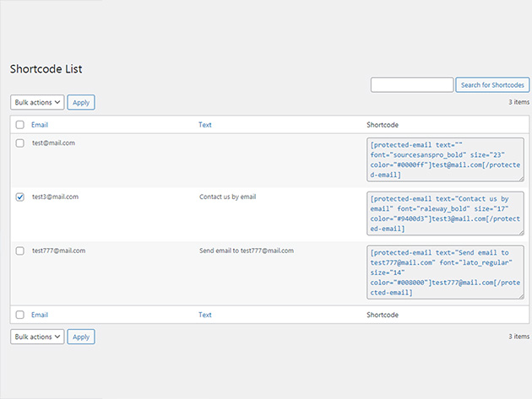Click the Email link in the table footer
The height and width of the screenshot is (399, 532).
40,315
